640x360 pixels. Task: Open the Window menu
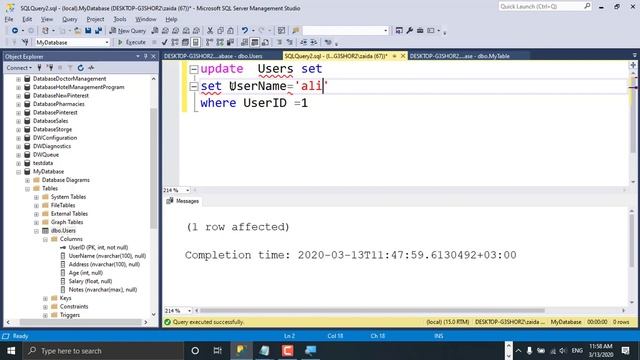(145, 19)
